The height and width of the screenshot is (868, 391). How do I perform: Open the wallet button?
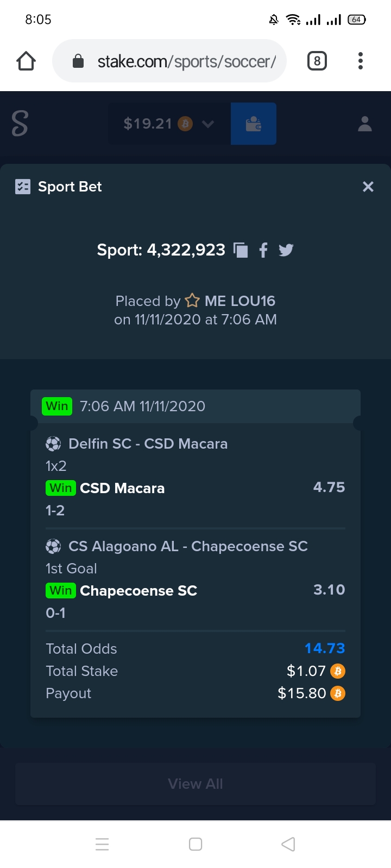point(254,124)
